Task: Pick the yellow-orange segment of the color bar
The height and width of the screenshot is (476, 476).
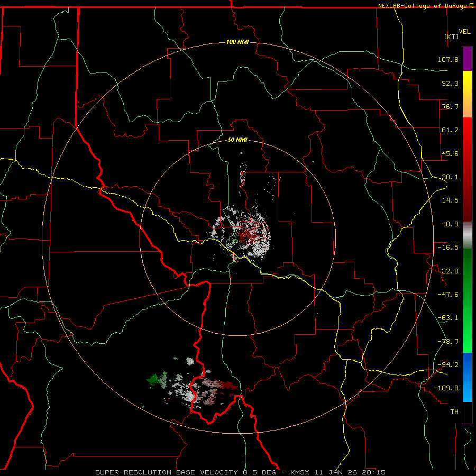Action: (467, 94)
